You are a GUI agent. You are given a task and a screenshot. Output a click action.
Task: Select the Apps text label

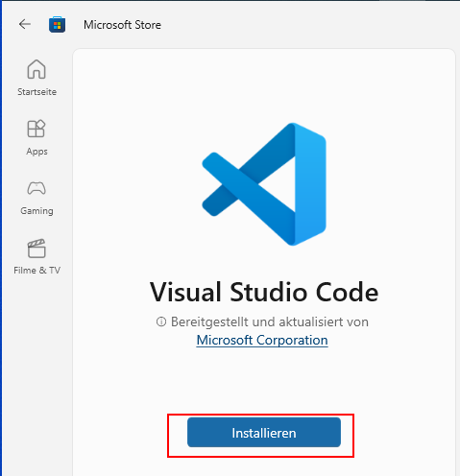[x=36, y=152]
